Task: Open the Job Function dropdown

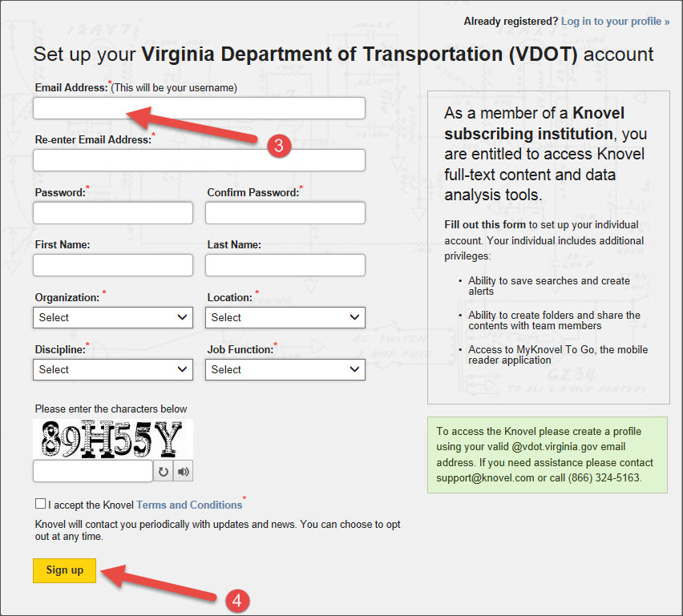Action: pyautogui.click(x=285, y=369)
